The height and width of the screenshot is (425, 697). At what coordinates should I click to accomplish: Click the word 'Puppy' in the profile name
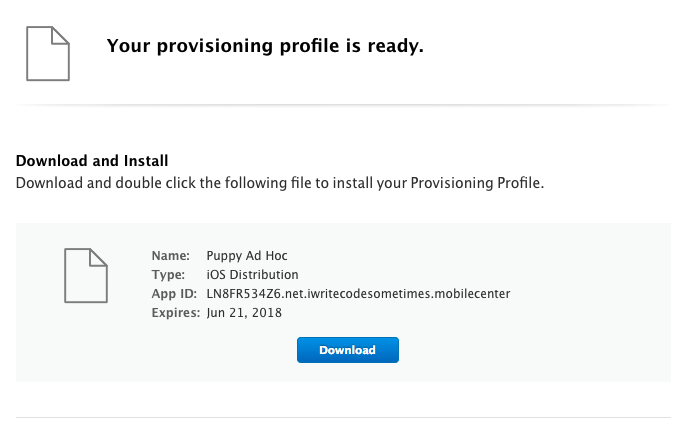[223, 256]
